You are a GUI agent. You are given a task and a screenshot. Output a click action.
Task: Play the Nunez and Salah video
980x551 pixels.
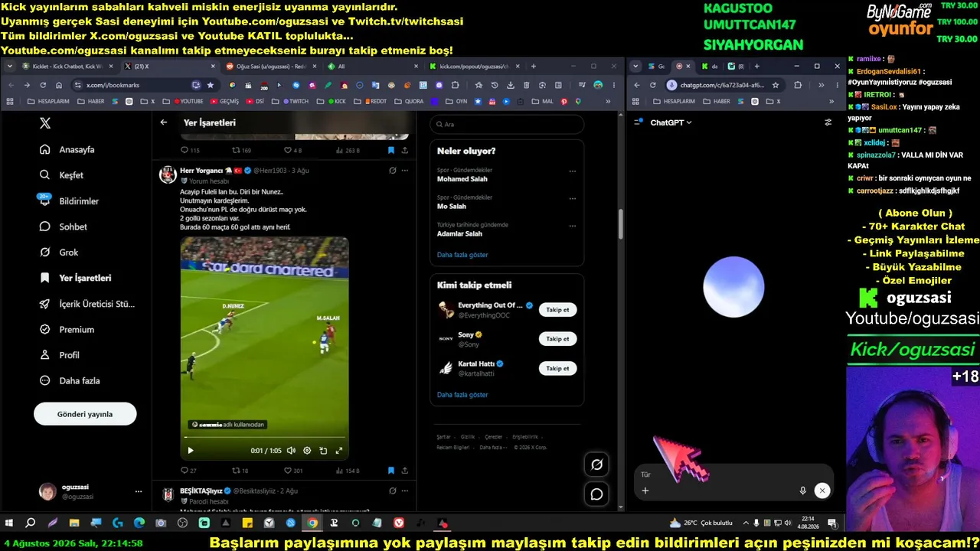[191, 451]
